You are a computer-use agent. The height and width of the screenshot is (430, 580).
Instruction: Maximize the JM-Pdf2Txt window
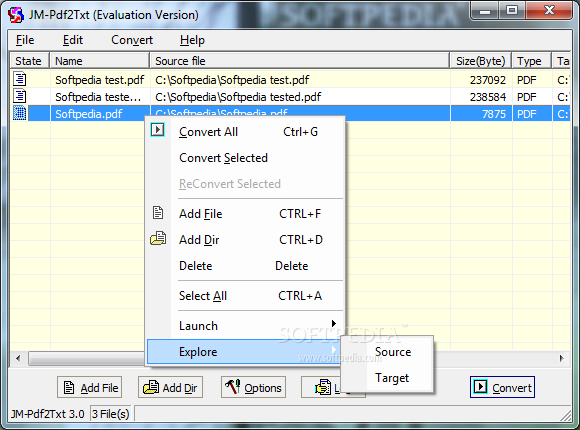click(512, 11)
